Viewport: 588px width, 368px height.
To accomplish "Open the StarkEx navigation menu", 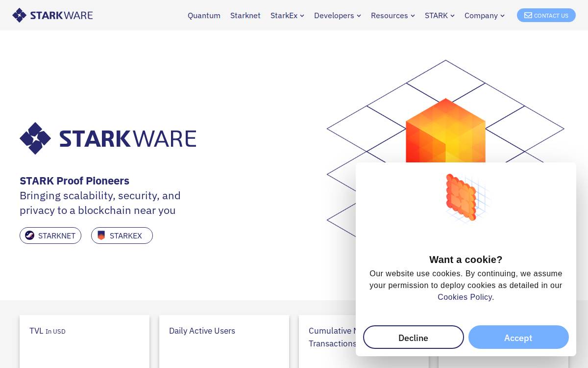I will 287,15.
